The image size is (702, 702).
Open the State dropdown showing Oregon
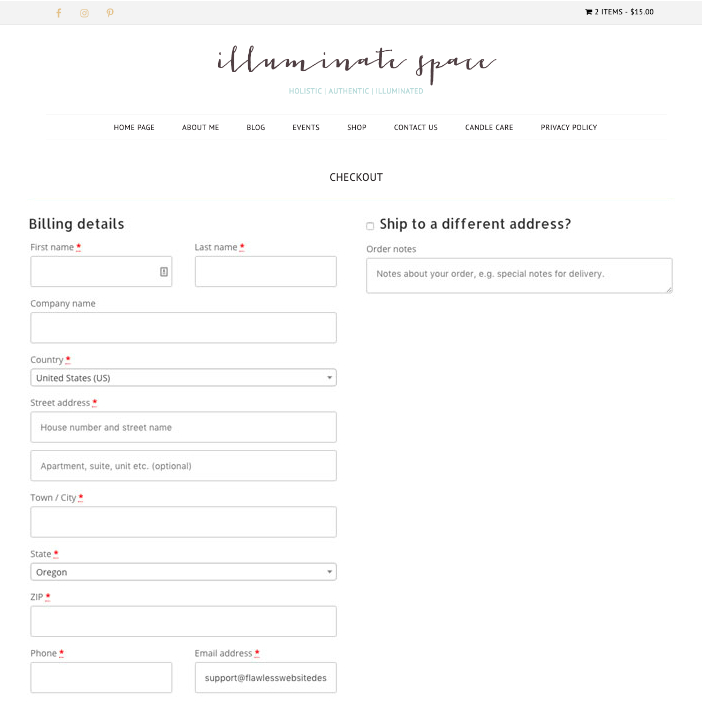pyautogui.click(x=183, y=572)
